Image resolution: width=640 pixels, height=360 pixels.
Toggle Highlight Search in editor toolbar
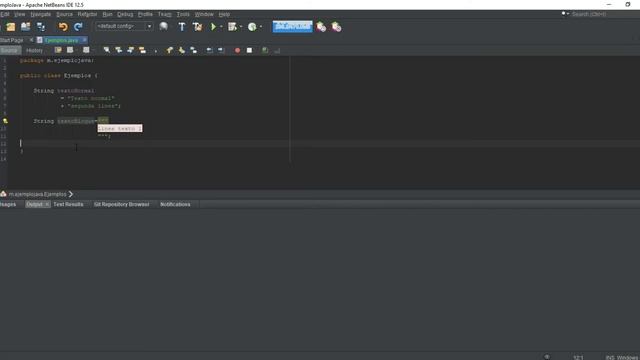pyautogui.click(x=142, y=50)
